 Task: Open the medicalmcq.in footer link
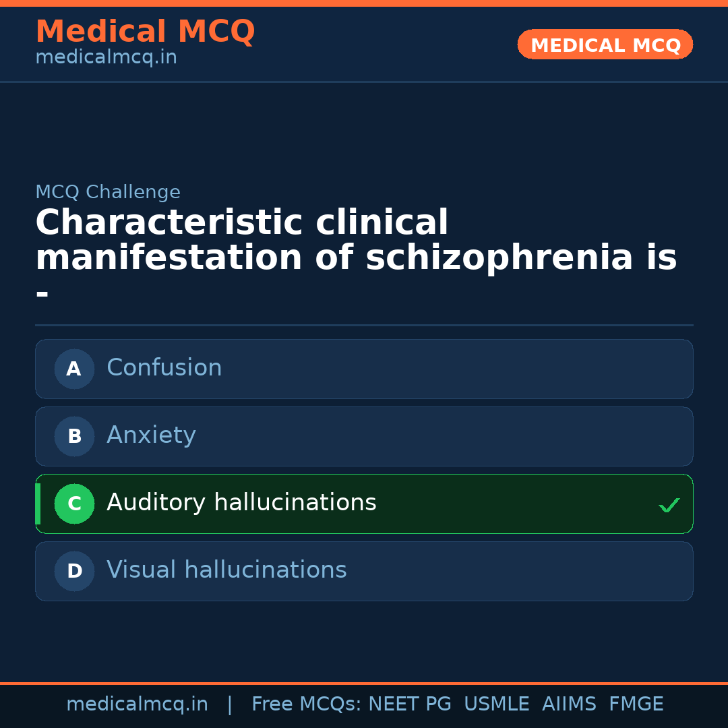[137, 704]
